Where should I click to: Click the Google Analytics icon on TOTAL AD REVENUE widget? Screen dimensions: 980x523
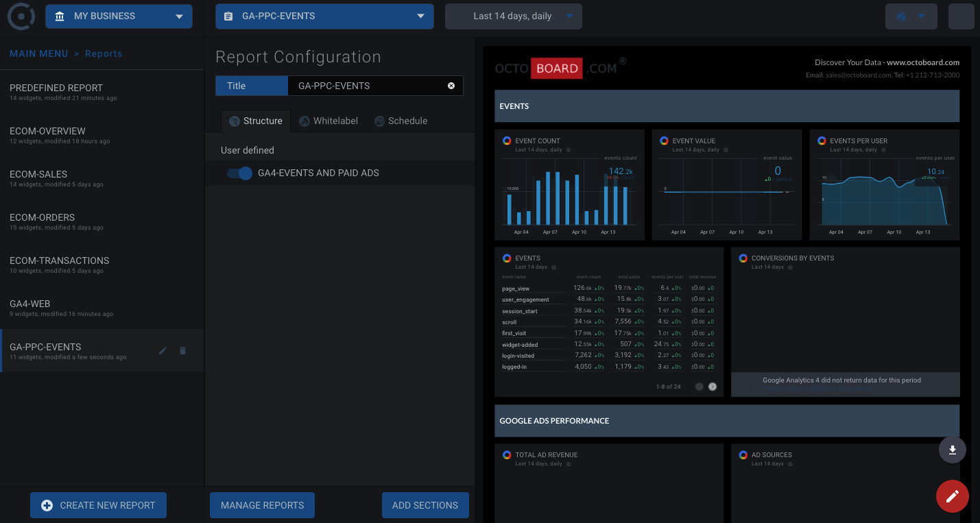(x=507, y=454)
